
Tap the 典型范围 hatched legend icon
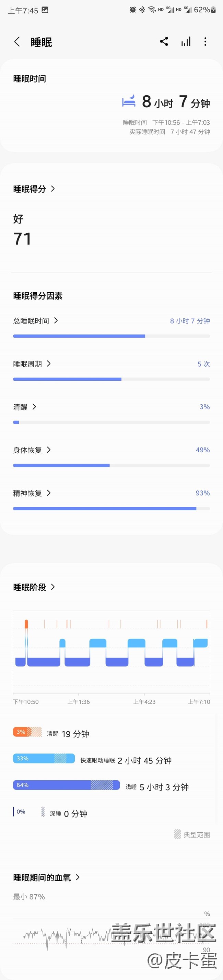coord(178,834)
